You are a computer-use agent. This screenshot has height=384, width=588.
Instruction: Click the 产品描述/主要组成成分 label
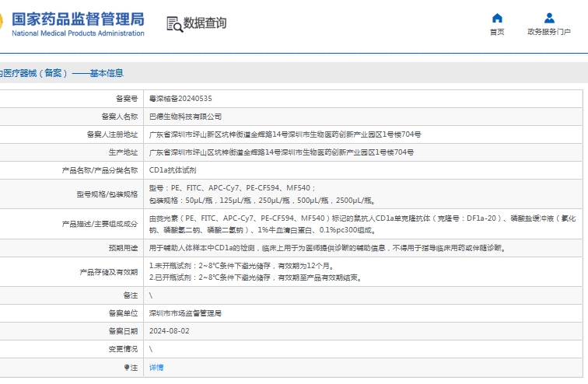(x=100, y=224)
